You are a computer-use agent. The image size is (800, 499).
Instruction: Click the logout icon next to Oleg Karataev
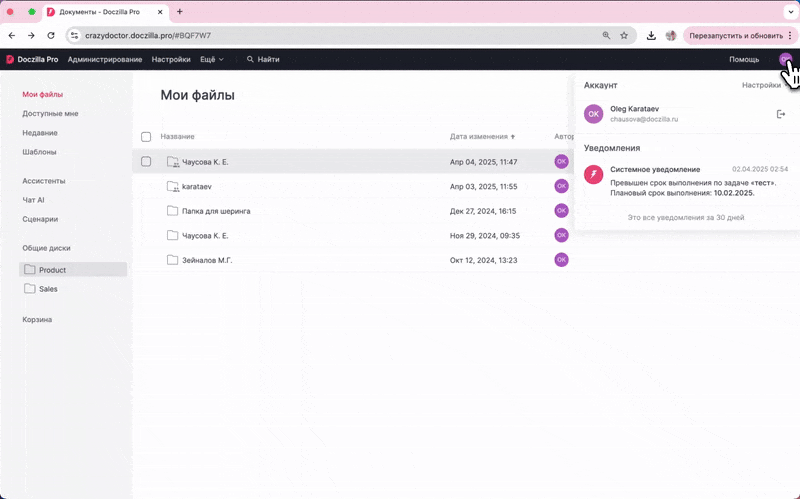tap(781, 114)
